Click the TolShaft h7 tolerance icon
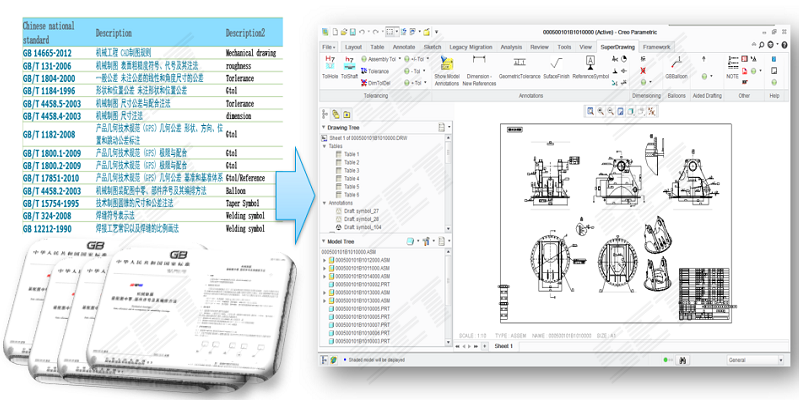Viewport: 800px width, 400px height. click(348, 61)
